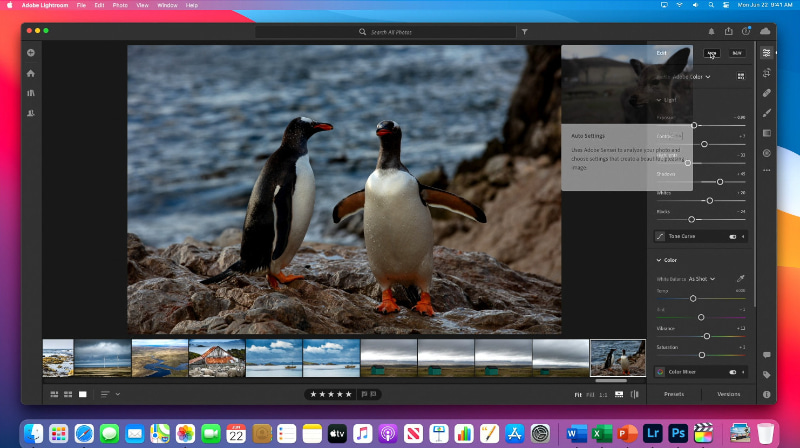Select the winding river landscape thumbnail
The image size is (800, 448).
[x=160, y=358]
